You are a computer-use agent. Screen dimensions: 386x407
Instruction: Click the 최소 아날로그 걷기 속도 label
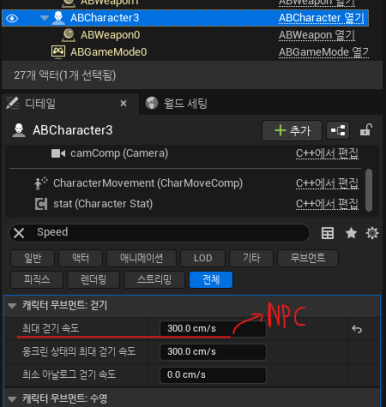tap(69, 375)
